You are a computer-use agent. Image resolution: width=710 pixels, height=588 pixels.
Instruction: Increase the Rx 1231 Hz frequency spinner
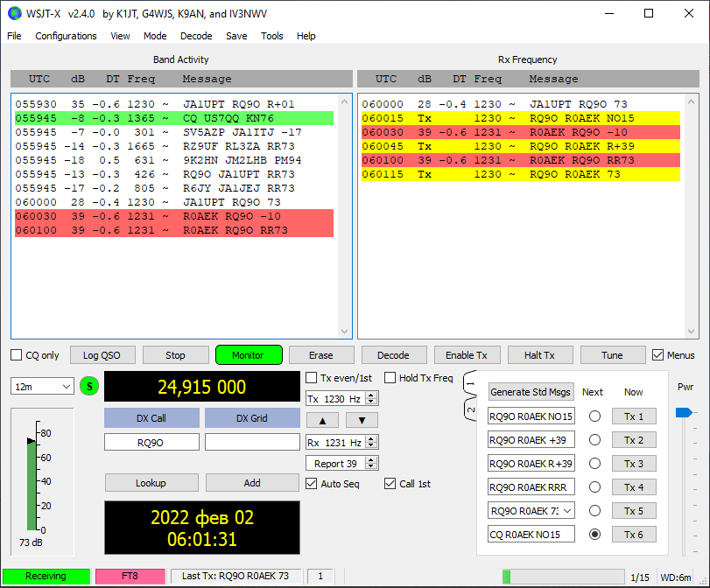coord(371,439)
